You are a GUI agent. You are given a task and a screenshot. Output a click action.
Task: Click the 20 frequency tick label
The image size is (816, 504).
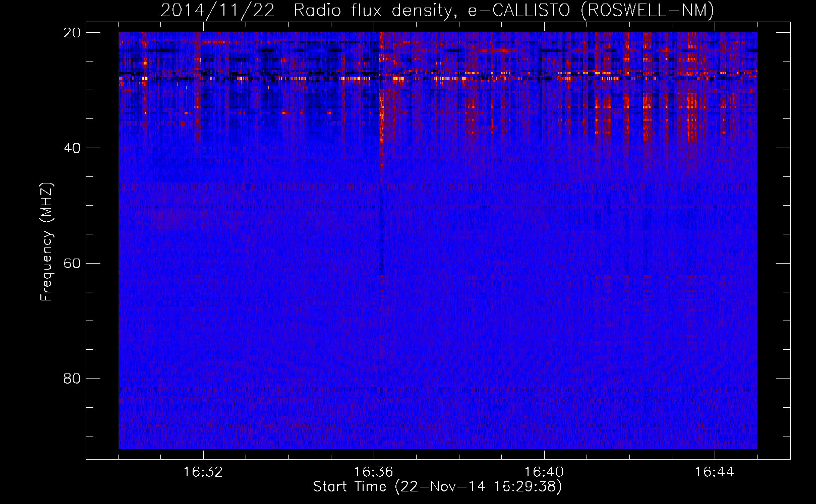coord(72,33)
